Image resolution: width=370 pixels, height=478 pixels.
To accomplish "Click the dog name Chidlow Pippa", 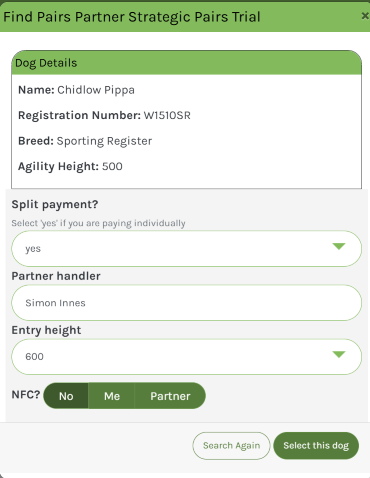I will point(96,90).
